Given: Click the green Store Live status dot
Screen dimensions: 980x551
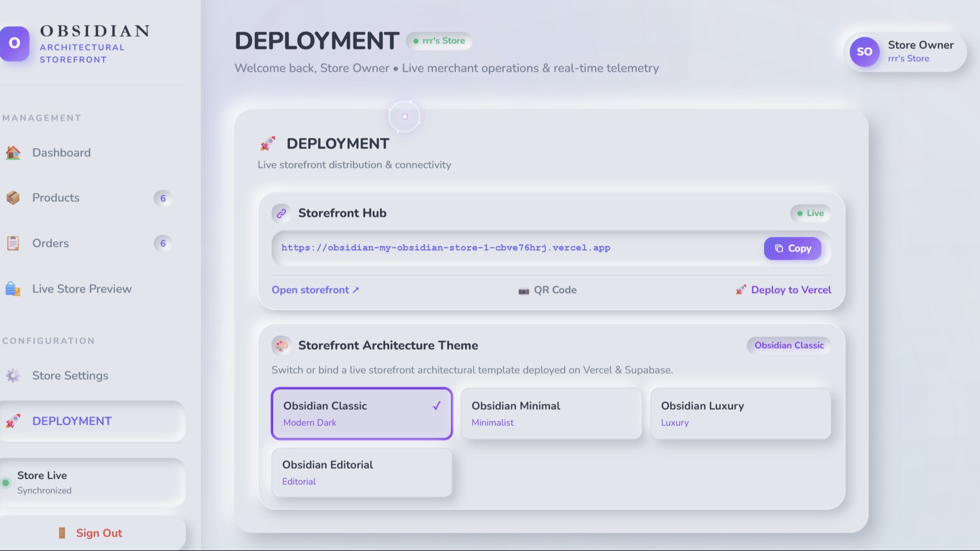Looking at the screenshot, I should coord(6,483).
